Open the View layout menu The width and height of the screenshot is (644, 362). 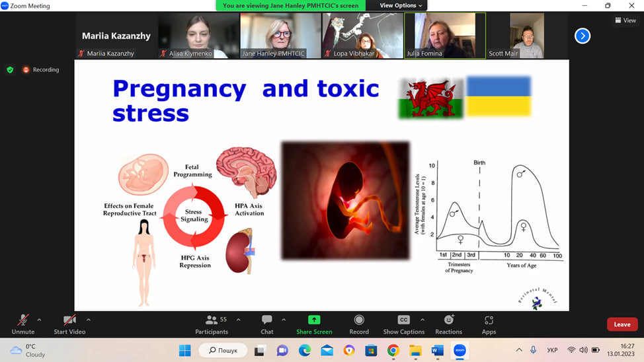pyautogui.click(x=625, y=20)
